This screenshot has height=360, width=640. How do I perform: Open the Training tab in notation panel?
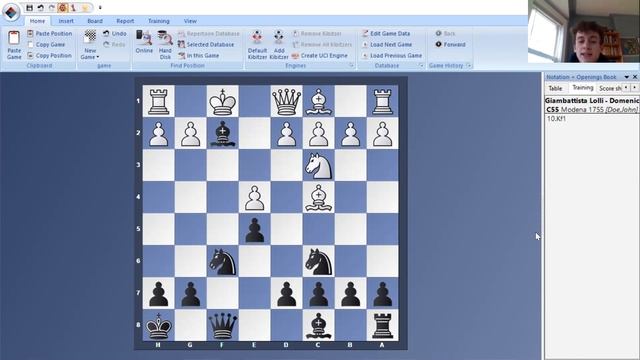pos(582,88)
